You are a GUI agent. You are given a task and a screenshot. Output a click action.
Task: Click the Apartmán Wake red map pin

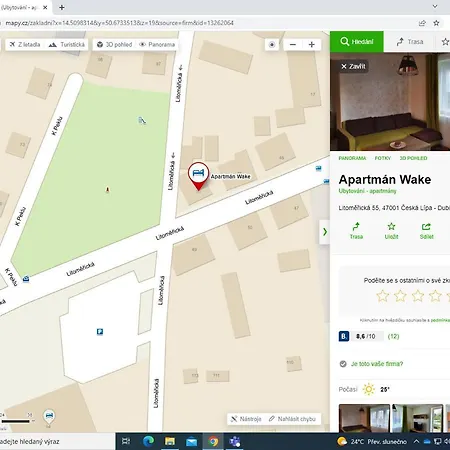(198, 176)
